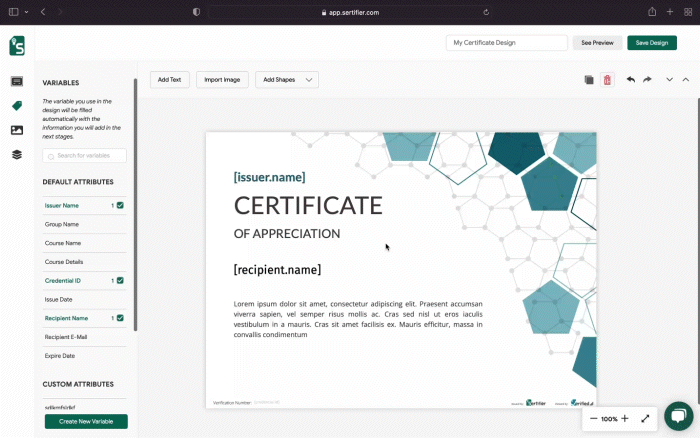Click the variables panel scrollbar

pos(135,205)
